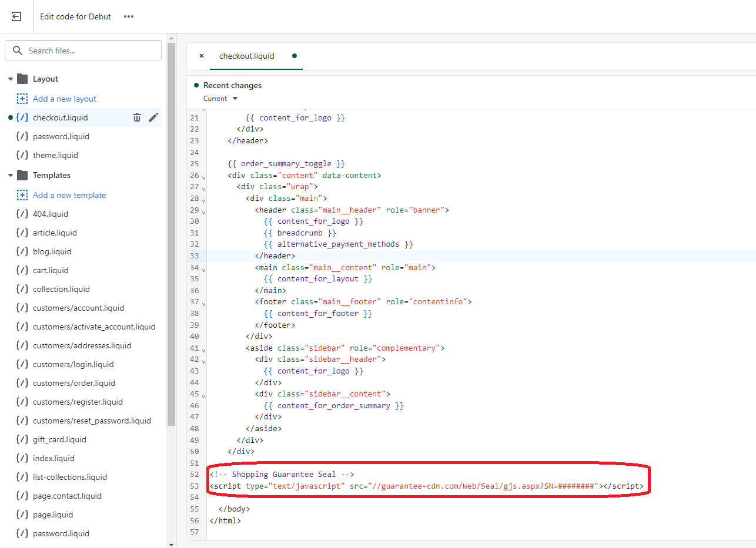Collapse the Templates folder arrow
Image resolution: width=756 pixels, height=548 pixels.
11,175
